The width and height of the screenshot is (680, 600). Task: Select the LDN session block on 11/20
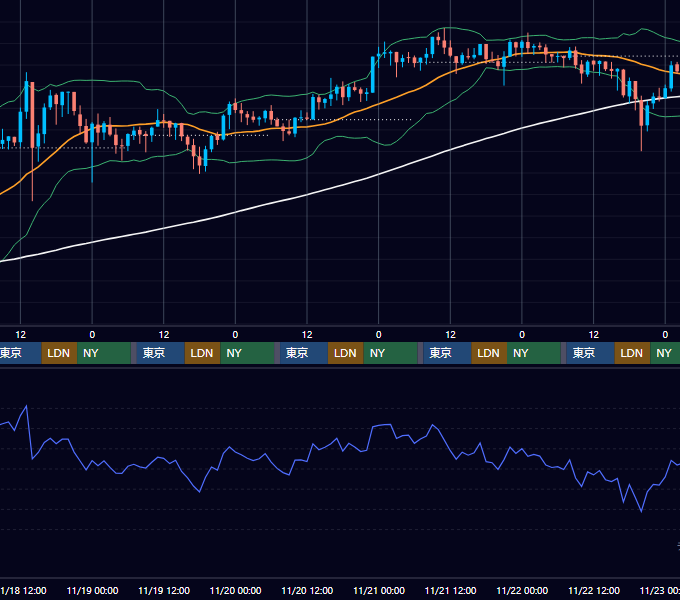[346, 353]
